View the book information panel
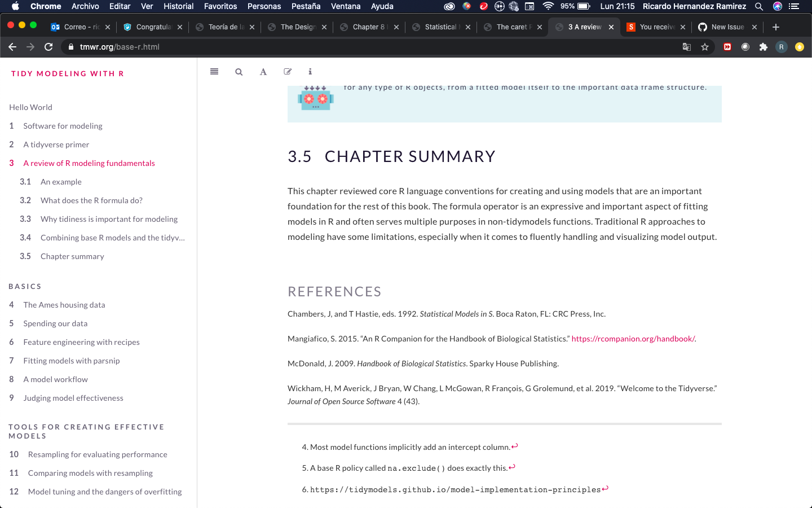The width and height of the screenshot is (812, 508). tap(310, 72)
